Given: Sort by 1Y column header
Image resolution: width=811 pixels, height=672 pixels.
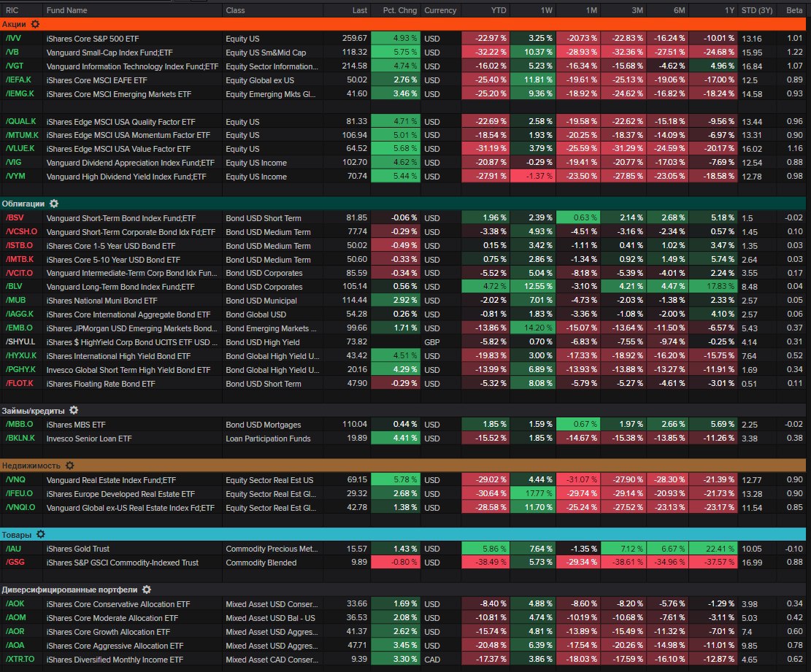Looking at the screenshot, I should [729, 10].
